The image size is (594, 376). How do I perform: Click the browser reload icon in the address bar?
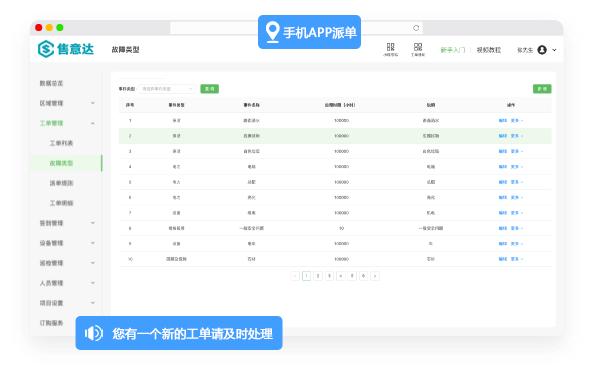click(x=416, y=28)
